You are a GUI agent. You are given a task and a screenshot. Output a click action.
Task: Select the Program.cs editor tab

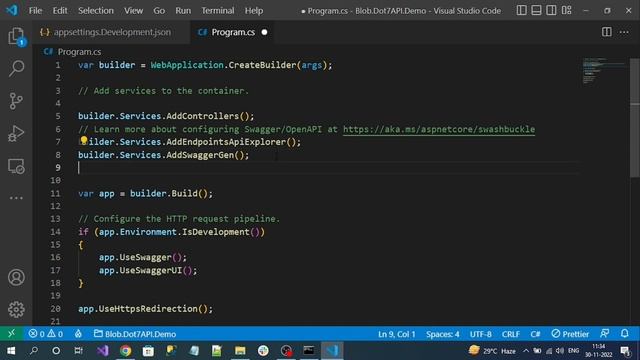pyautogui.click(x=233, y=32)
